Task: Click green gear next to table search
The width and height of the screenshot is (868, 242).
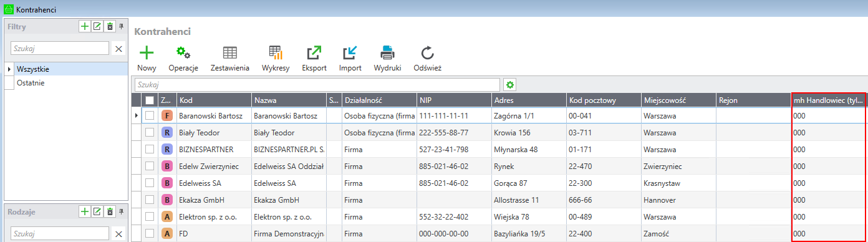Action: click(510, 84)
